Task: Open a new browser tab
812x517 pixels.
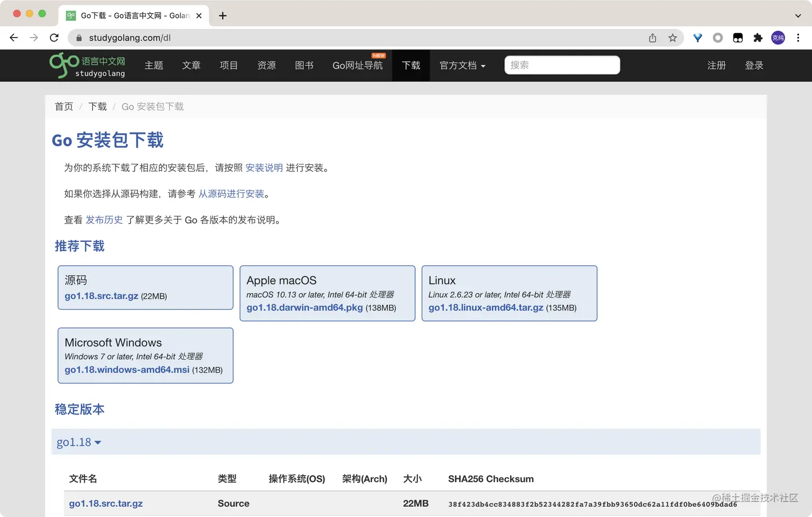Action: 222,16
